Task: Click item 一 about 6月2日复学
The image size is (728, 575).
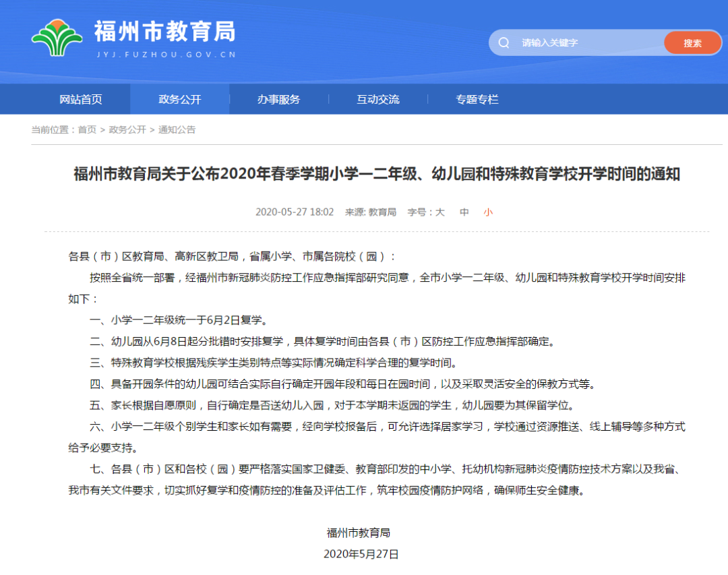Action: coord(179,320)
